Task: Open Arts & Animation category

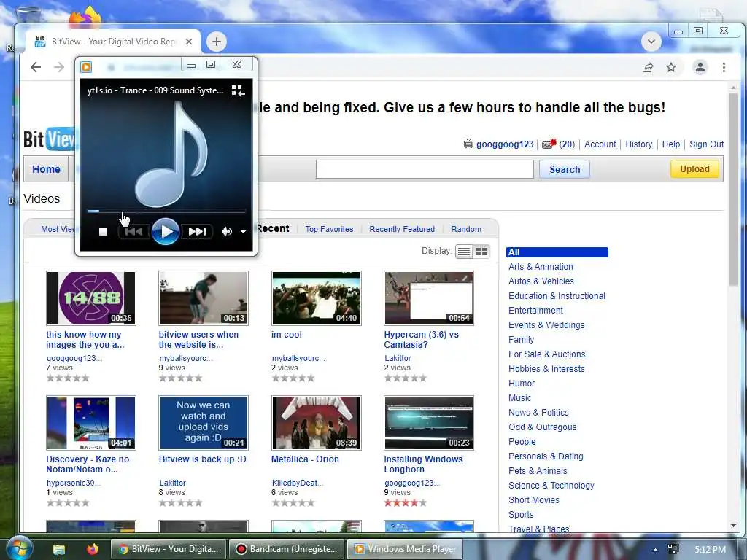Action: coord(541,267)
